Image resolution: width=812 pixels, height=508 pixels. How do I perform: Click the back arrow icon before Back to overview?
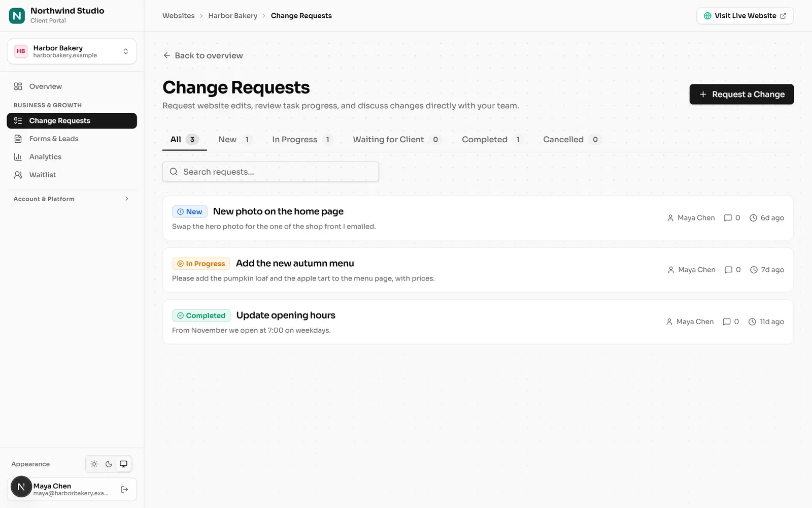click(167, 55)
